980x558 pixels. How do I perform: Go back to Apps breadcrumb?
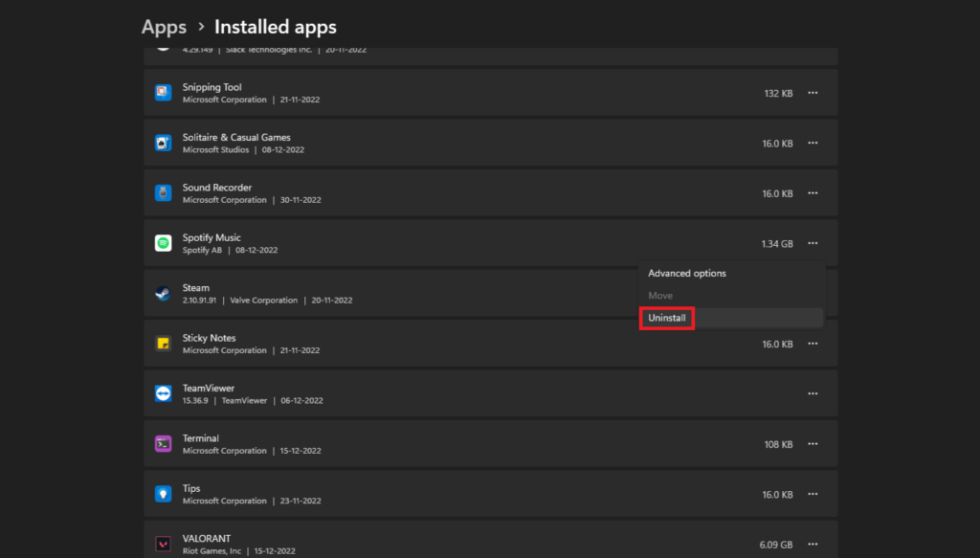(x=164, y=27)
